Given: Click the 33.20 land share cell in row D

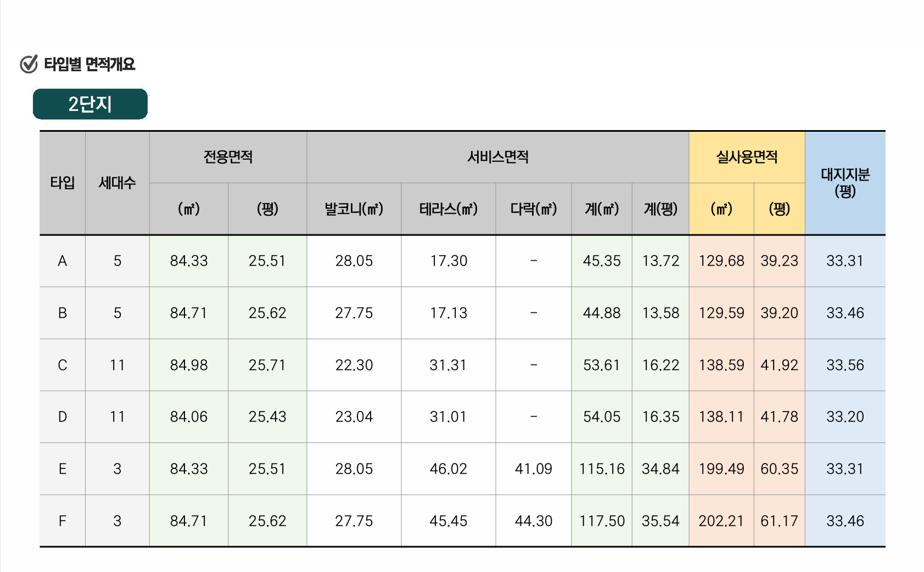Looking at the screenshot, I should (845, 417).
